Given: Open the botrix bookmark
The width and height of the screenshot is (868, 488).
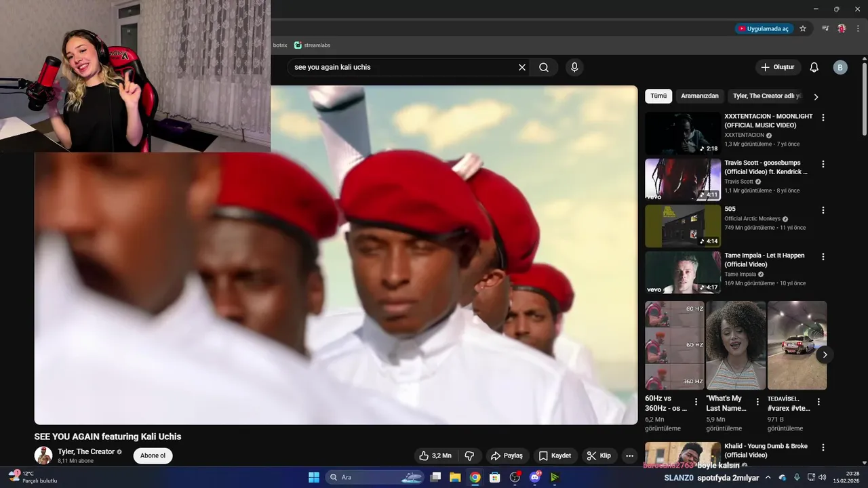Looking at the screenshot, I should pos(280,45).
